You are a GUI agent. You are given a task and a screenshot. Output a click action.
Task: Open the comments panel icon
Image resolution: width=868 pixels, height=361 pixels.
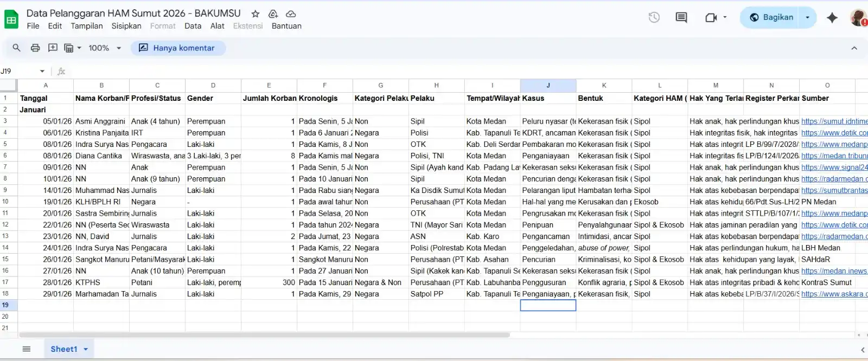pyautogui.click(x=681, y=17)
